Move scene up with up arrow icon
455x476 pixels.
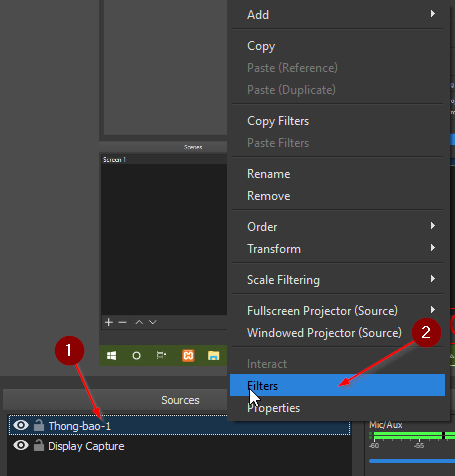click(x=139, y=322)
